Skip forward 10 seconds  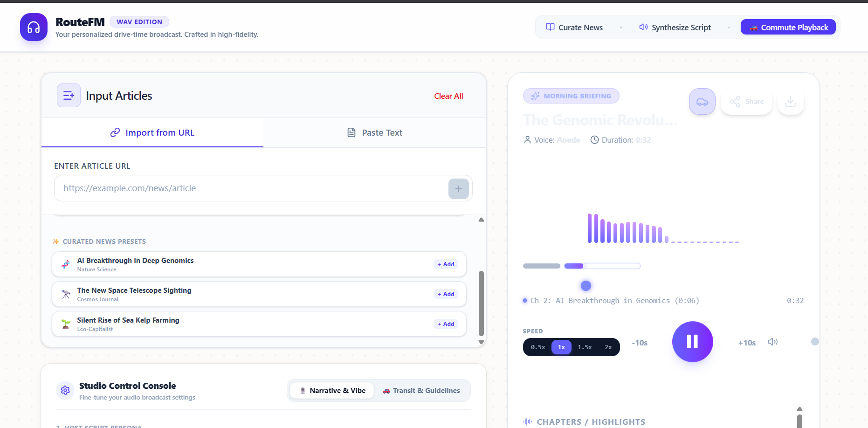point(747,343)
